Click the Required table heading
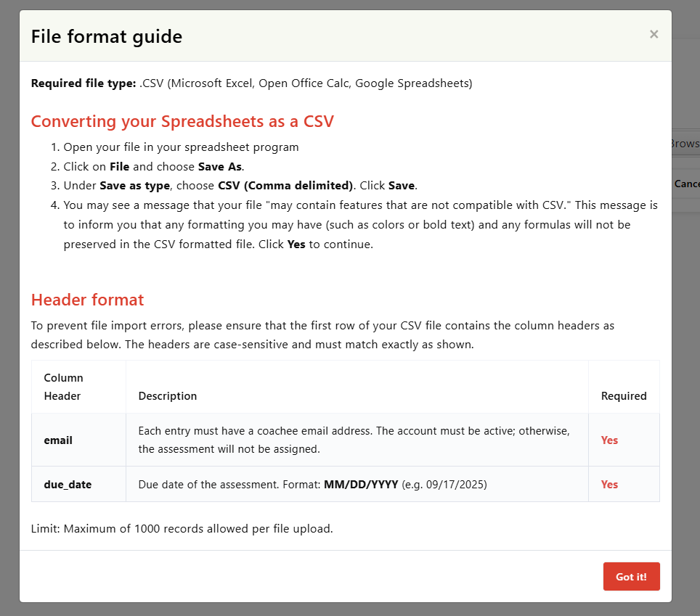This screenshot has width=700, height=616. click(624, 396)
